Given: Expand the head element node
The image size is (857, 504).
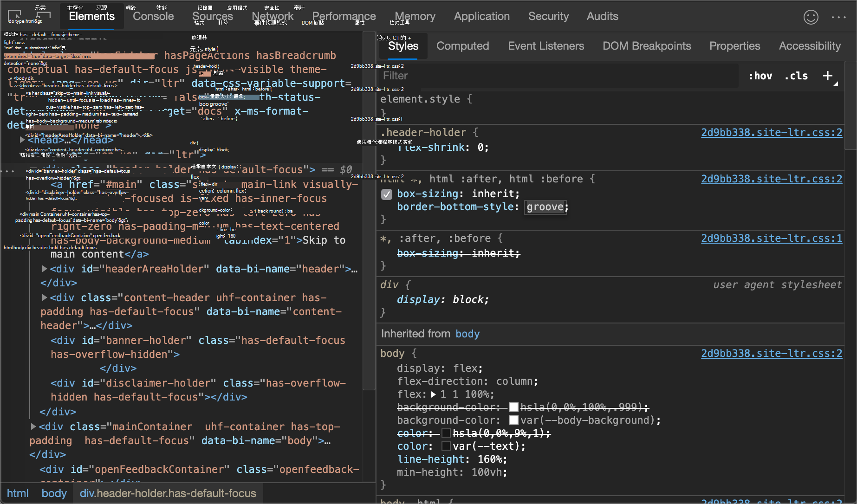Looking at the screenshot, I should (22, 140).
